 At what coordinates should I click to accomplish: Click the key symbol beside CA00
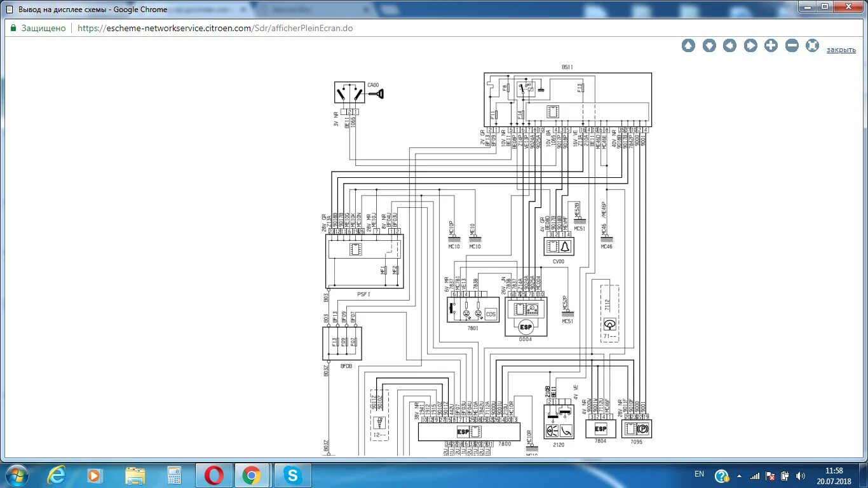(376, 94)
